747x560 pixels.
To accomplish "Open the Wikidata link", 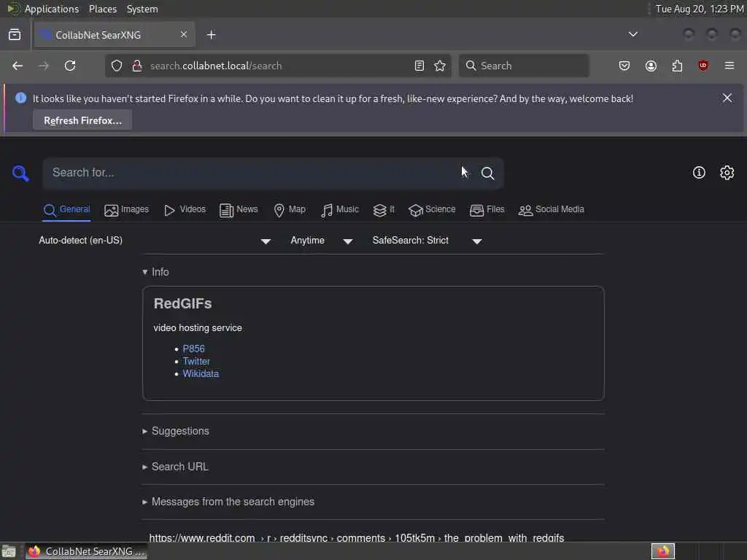I will (201, 374).
